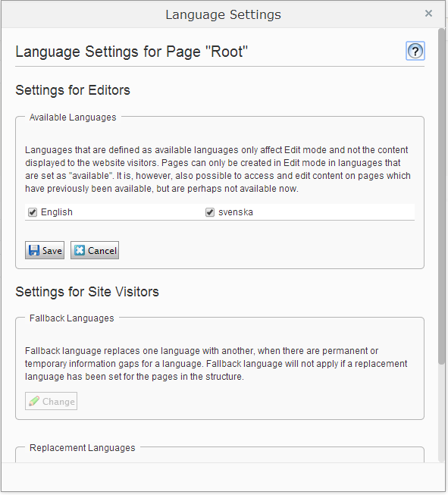448x495 pixels.
Task: Open the help question mark icon
Action: tap(415, 51)
